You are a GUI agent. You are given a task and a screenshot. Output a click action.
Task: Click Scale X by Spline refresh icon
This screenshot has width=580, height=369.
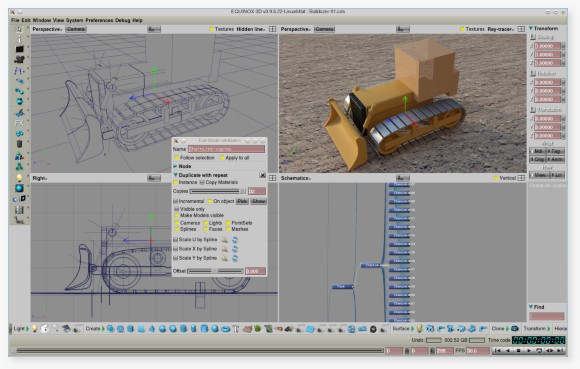coord(235,249)
